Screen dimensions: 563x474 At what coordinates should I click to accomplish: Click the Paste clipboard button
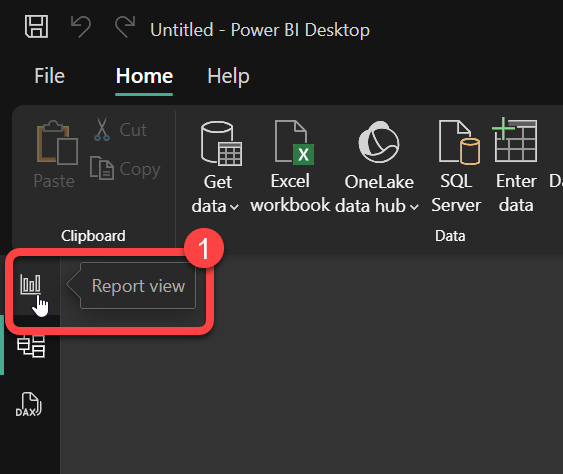point(55,154)
